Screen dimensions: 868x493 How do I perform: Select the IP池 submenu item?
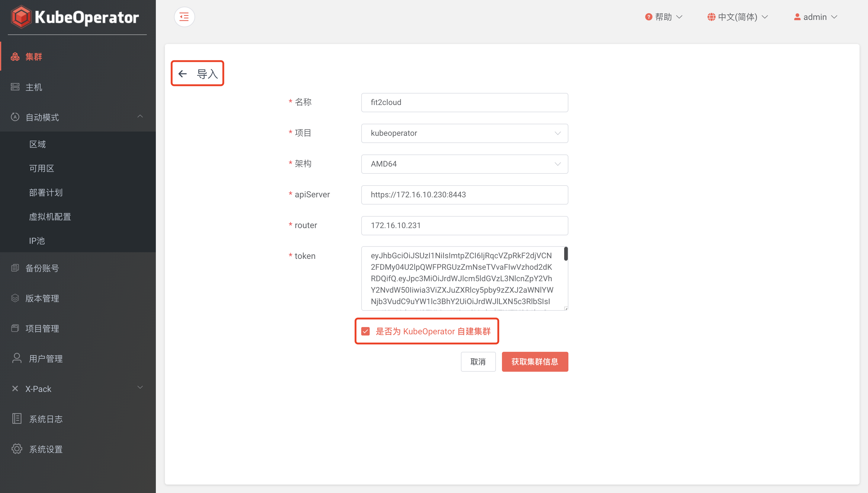tap(78, 241)
